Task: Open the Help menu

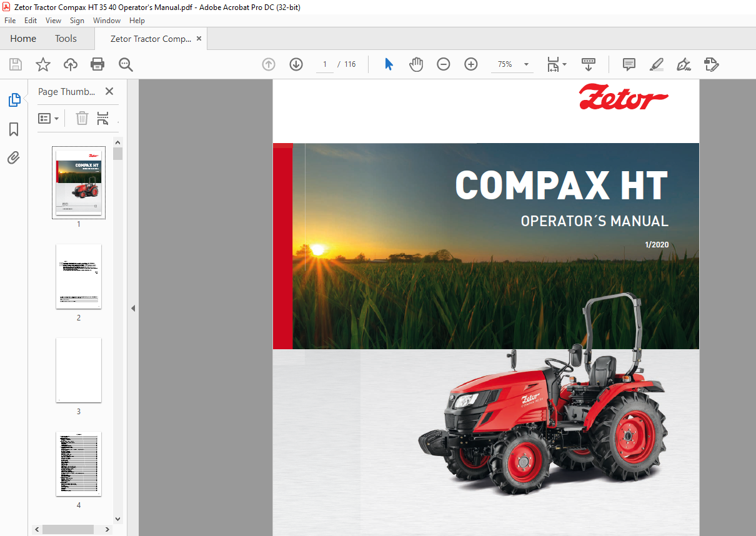Action: 137,21
